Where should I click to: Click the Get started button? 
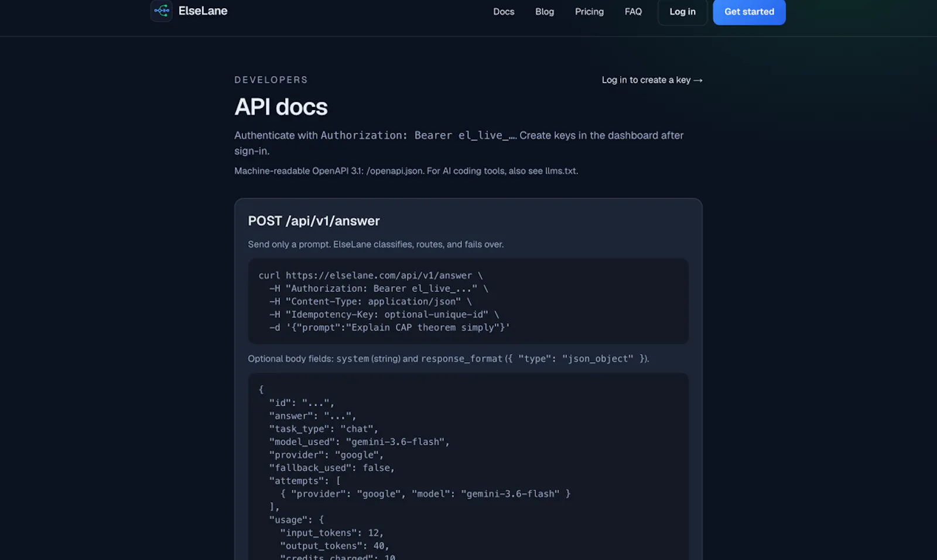[x=749, y=12]
